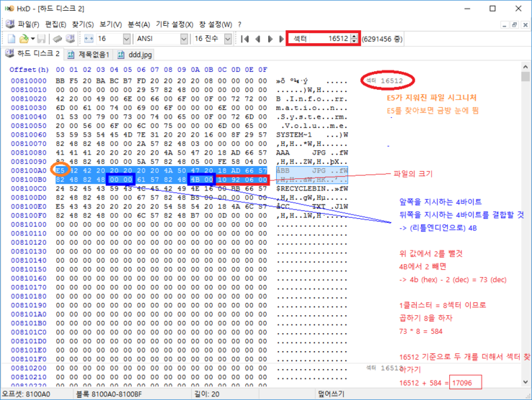The height and width of the screenshot is (400, 532).
Task: Click the Open file folder icon
Action: click(24, 38)
